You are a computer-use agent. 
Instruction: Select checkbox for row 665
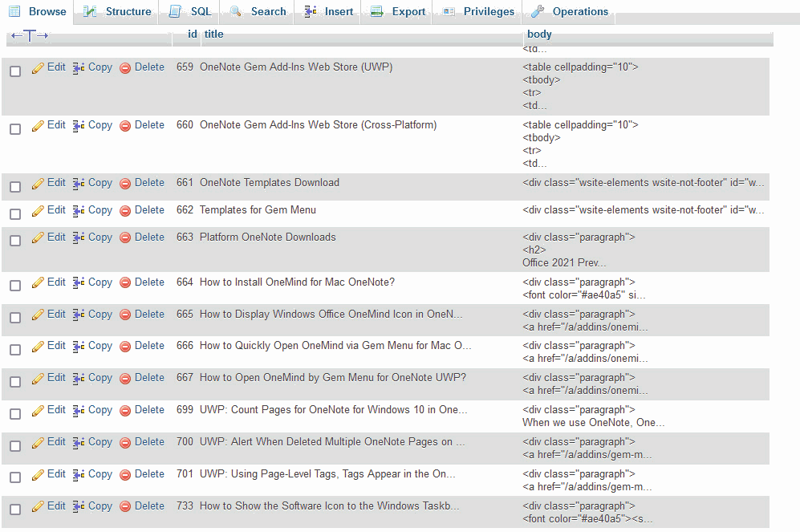point(15,317)
